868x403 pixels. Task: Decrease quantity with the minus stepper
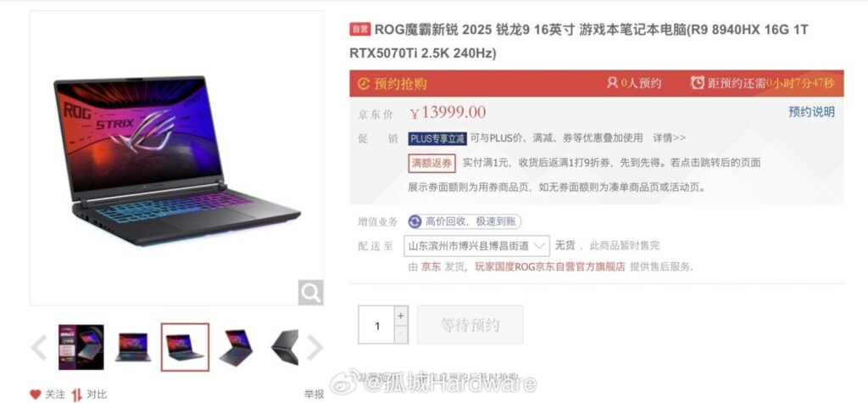pos(401,334)
